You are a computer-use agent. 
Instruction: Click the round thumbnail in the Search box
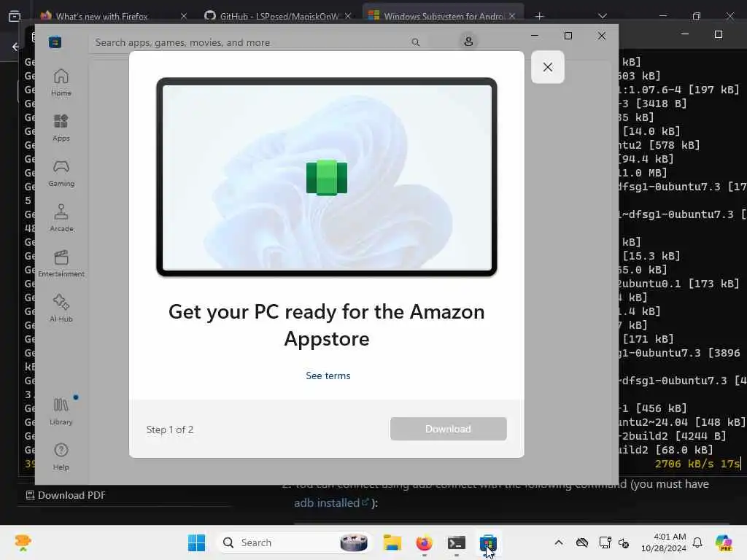click(x=354, y=542)
